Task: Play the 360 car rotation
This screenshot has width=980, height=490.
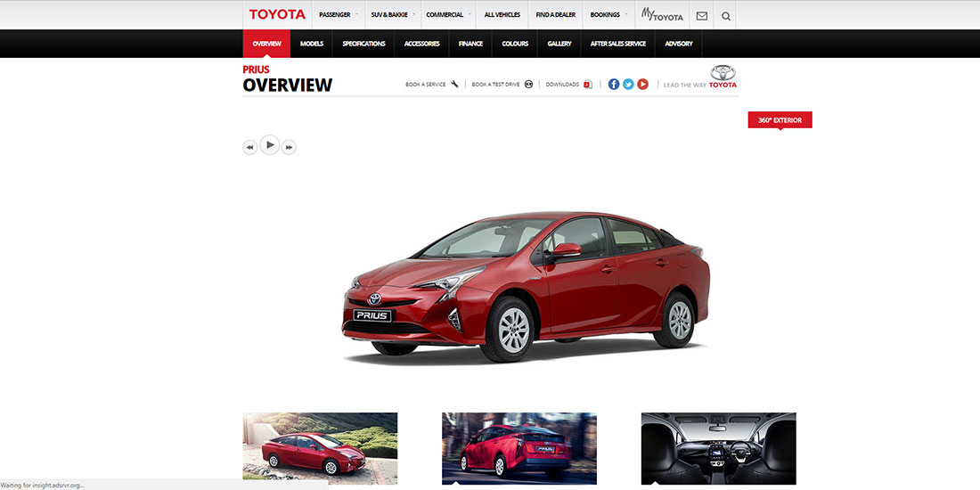Action: [x=269, y=145]
